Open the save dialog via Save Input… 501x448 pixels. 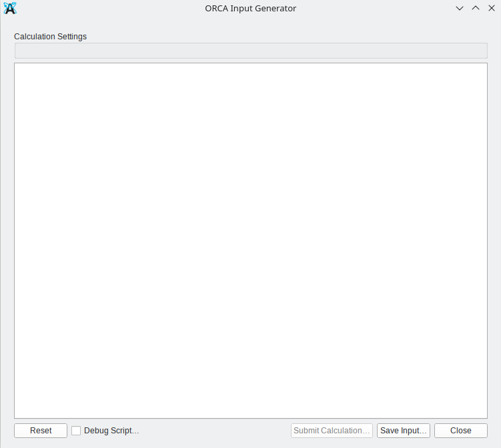coord(404,431)
